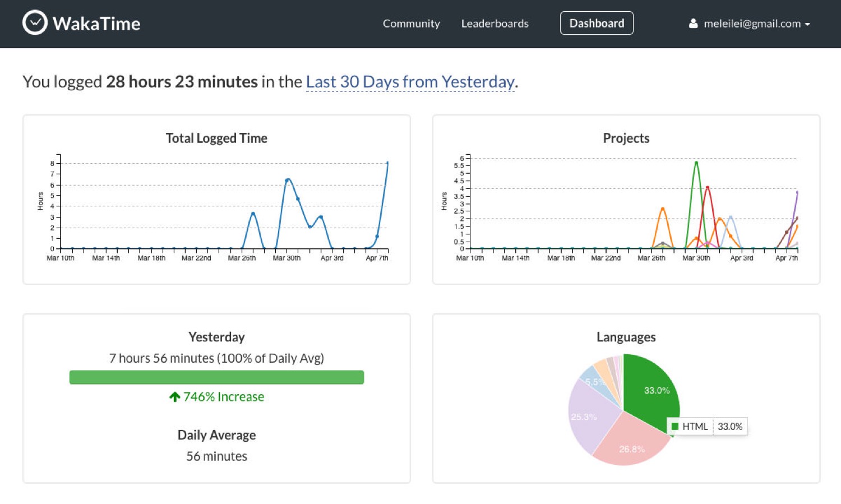Open the Last 30 Days from Yesterday range picker

(410, 82)
